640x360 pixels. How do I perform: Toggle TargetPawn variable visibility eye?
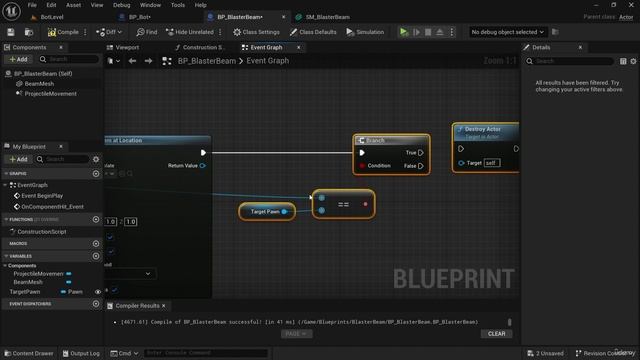pos(98,292)
